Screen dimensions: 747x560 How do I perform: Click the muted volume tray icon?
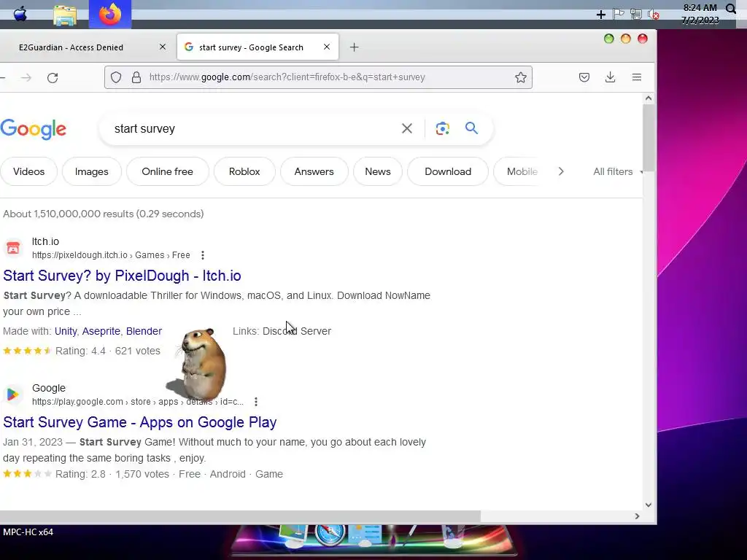tap(653, 15)
